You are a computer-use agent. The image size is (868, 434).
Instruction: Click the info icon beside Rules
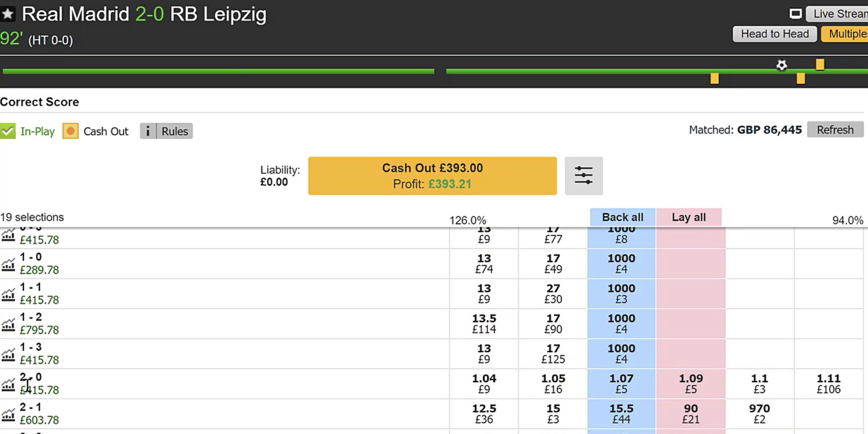pyautogui.click(x=147, y=131)
